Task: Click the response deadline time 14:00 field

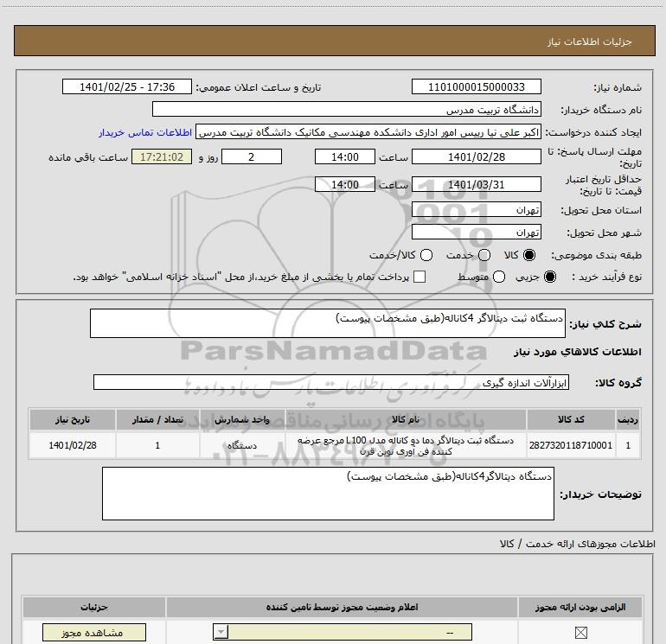Action: (x=345, y=156)
